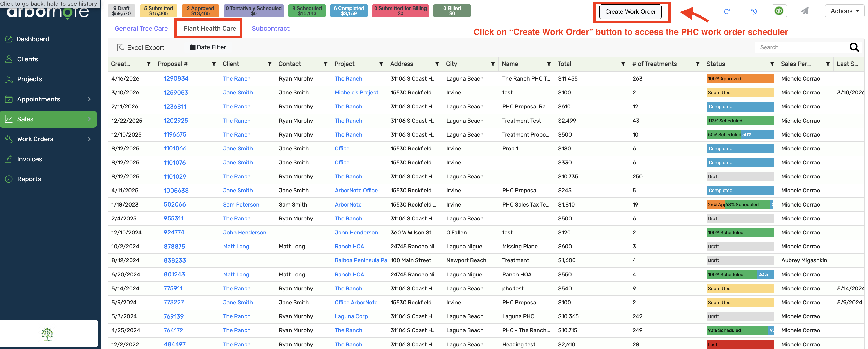Image resolution: width=868 pixels, height=349 pixels.
Task: Switch to the General Tree Care tab
Action: point(141,28)
